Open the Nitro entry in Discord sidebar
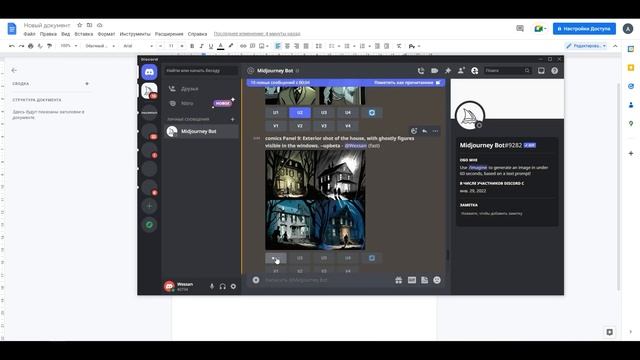 pos(201,103)
